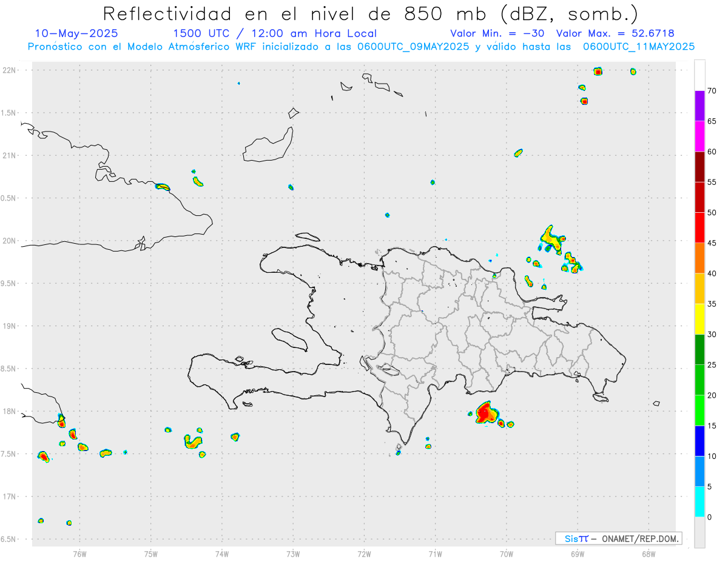The image size is (728, 562).
Task: Click the '9.5N' latitude label
Action: coord(9,283)
